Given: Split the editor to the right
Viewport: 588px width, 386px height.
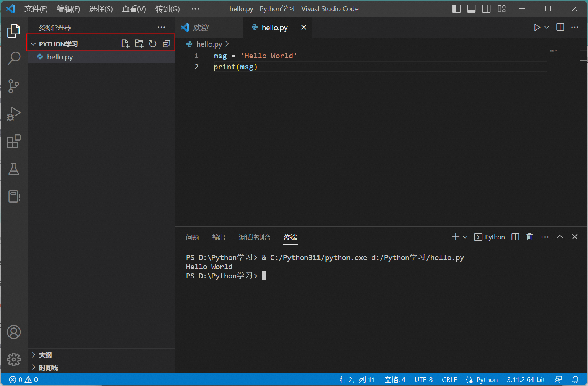Looking at the screenshot, I should pyautogui.click(x=560, y=27).
